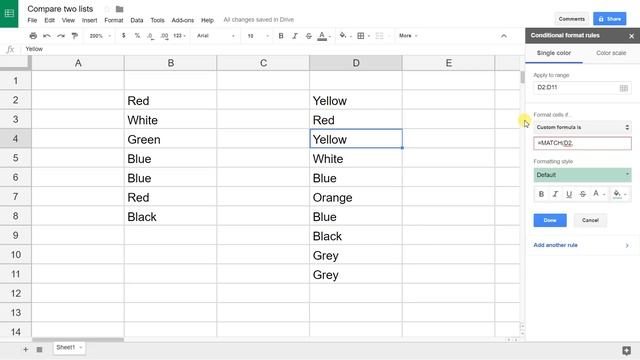Open the Data menu
The height and width of the screenshot is (360, 640).
click(137, 20)
